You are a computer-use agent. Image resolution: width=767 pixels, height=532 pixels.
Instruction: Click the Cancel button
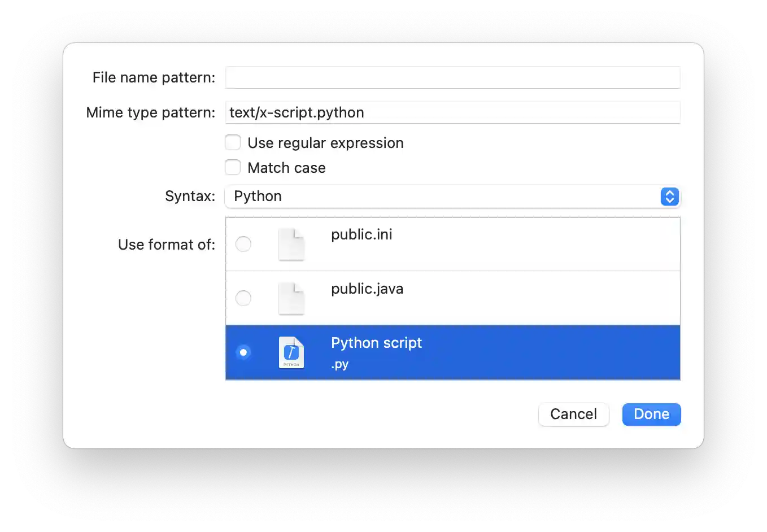(x=573, y=414)
